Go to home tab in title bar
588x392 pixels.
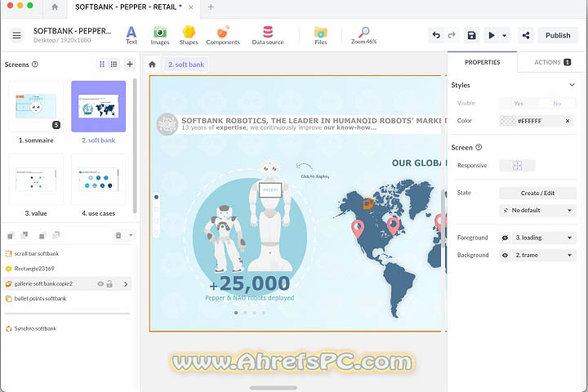pyautogui.click(x=55, y=7)
